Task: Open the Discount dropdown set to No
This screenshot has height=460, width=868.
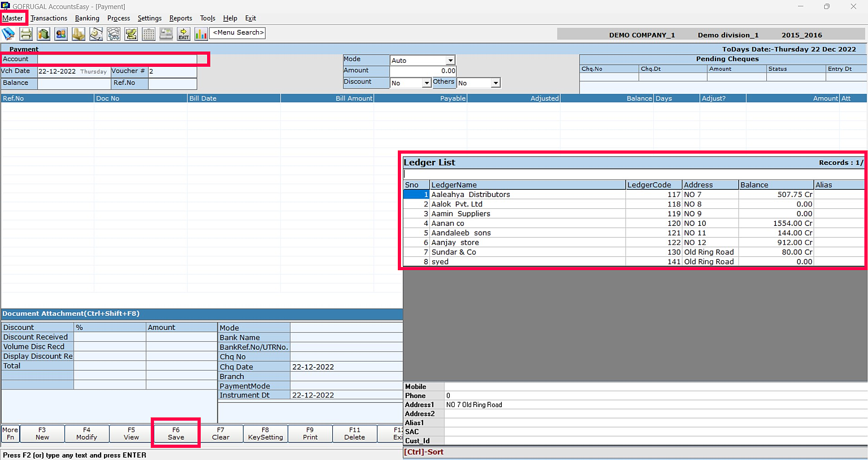Action: tap(426, 83)
